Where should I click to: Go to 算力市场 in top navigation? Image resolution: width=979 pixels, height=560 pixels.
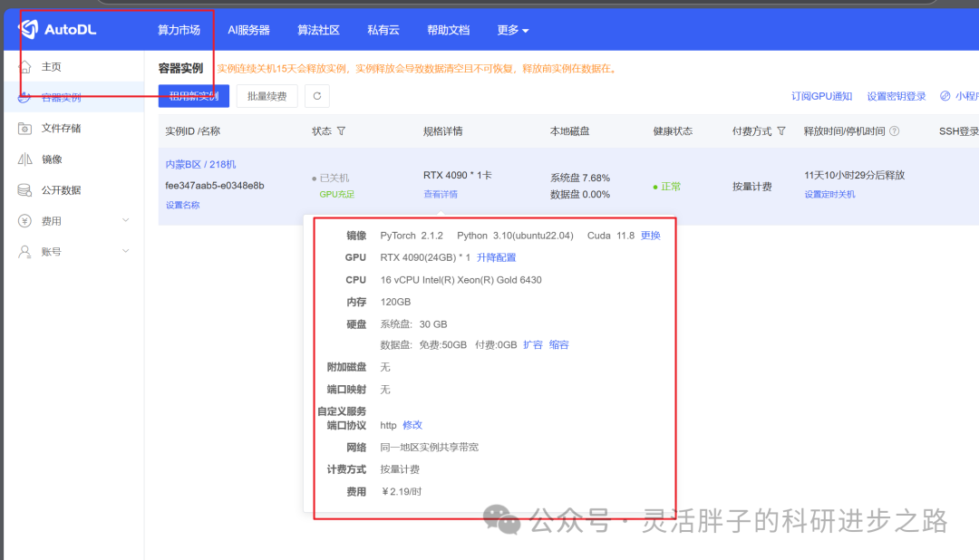click(179, 30)
